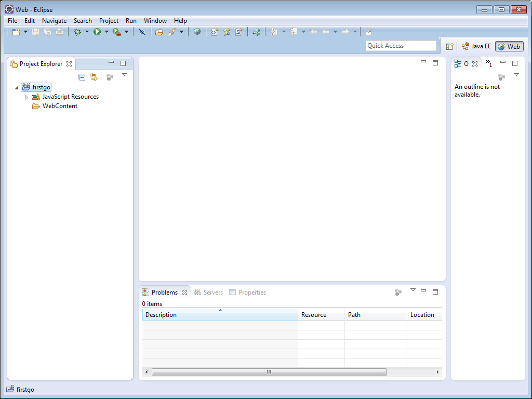Open the Problems View Menu triangle

coord(413,290)
